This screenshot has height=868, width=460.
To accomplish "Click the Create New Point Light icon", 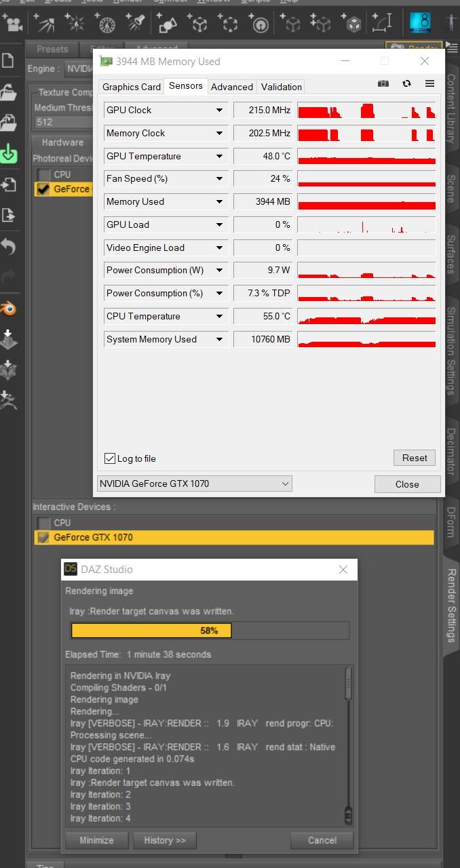I will (77, 24).
